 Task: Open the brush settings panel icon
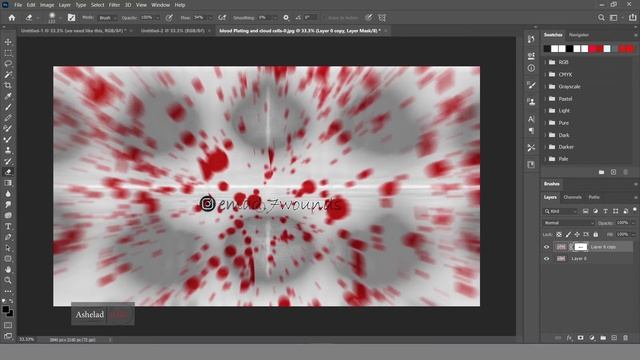click(x=71, y=18)
